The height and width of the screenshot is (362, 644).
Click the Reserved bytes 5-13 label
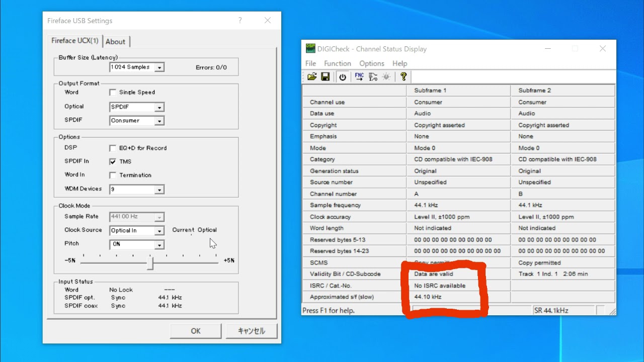click(338, 240)
